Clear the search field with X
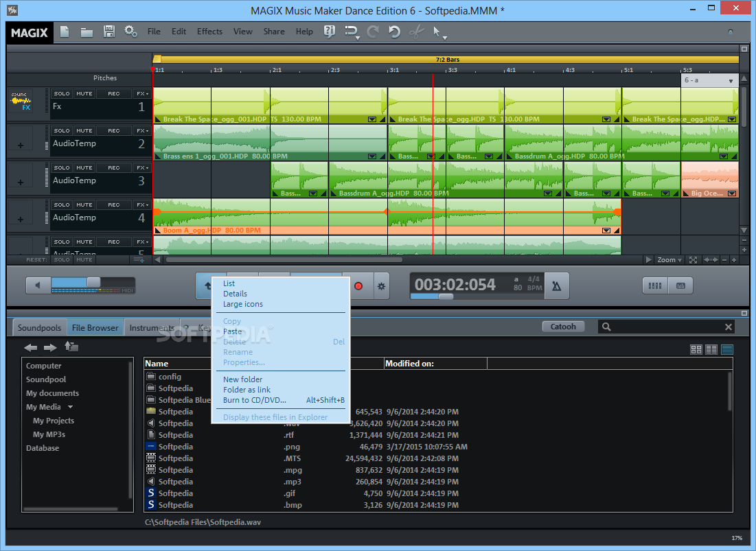Screen dimensions: 756x551 click(729, 327)
